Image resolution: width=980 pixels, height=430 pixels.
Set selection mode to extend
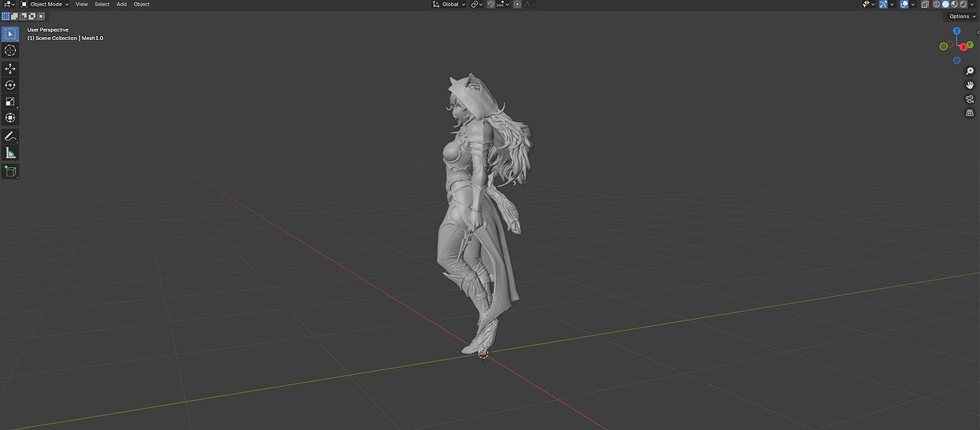click(14, 16)
